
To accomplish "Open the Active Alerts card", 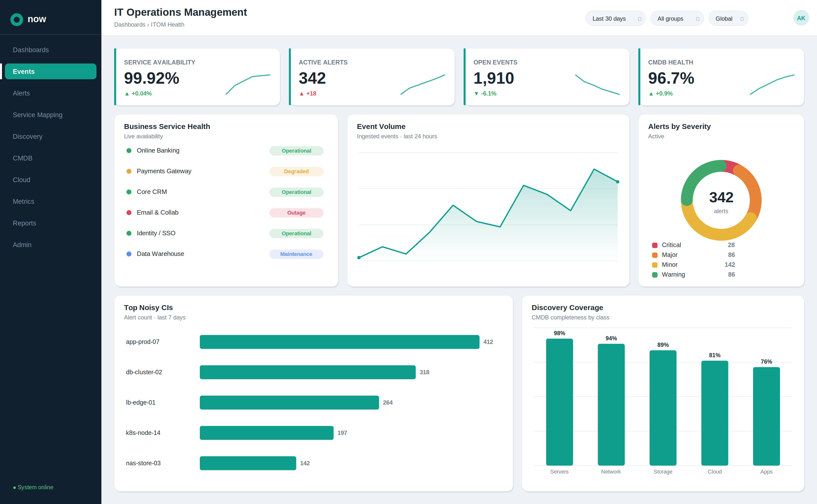I will click(372, 77).
